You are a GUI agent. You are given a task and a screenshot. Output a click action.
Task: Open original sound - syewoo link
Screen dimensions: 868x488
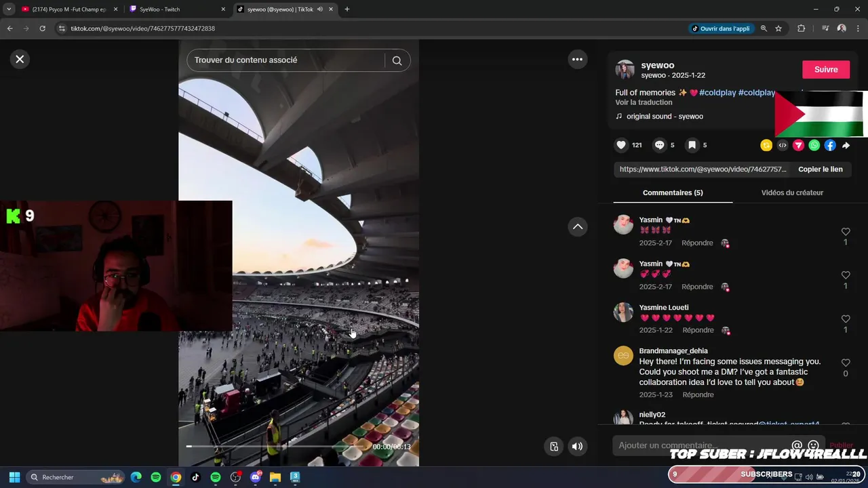click(665, 117)
